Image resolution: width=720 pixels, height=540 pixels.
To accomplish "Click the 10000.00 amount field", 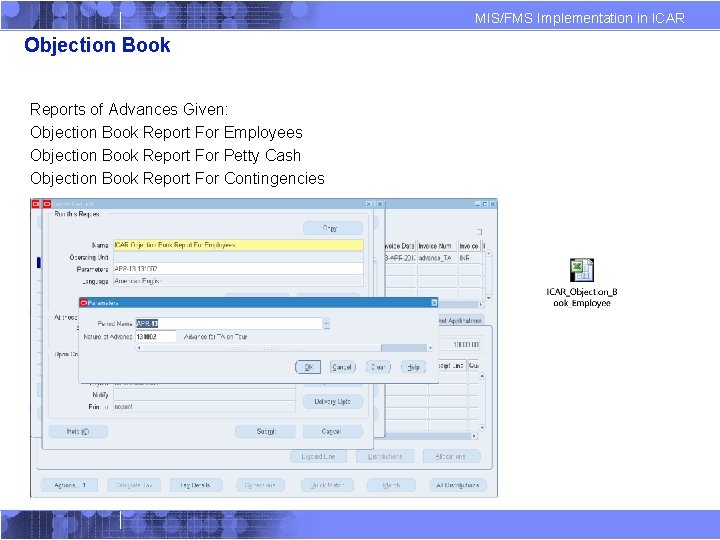I will click(460, 344).
